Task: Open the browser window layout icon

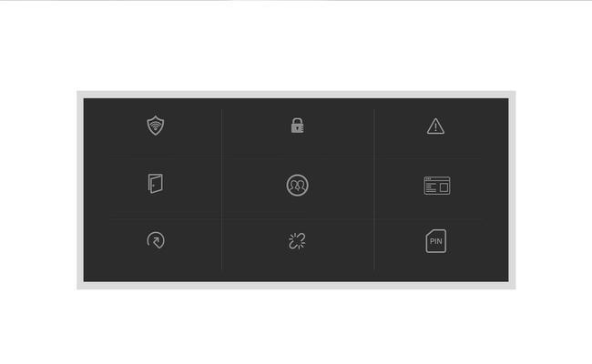Action: 437,186
